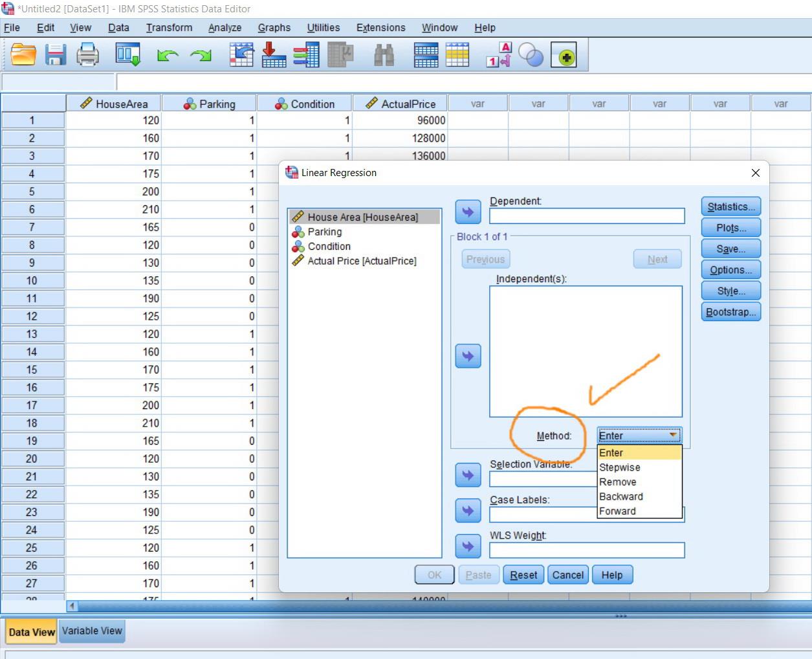Image resolution: width=812 pixels, height=659 pixels.
Task: Select the Backward regression method
Action: pos(620,496)
